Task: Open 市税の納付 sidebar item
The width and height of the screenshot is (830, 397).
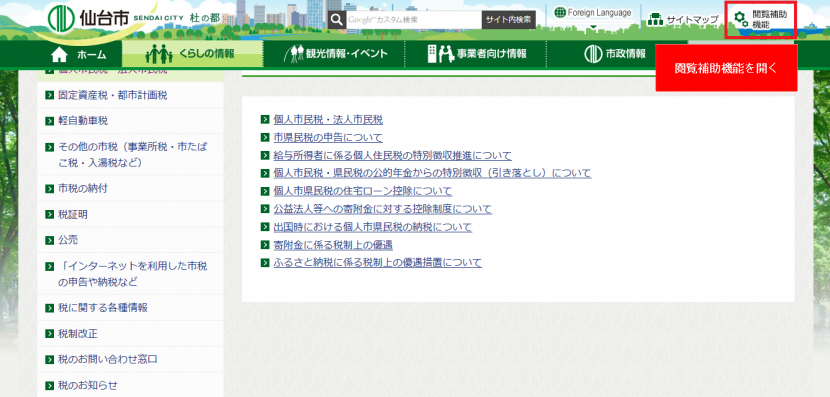Action: pos(130,188)
